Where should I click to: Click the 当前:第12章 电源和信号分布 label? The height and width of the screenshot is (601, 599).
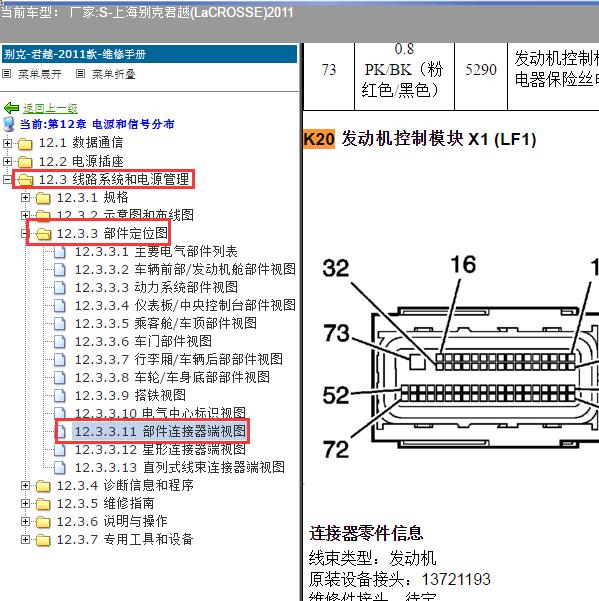click(x=97, y=124)
